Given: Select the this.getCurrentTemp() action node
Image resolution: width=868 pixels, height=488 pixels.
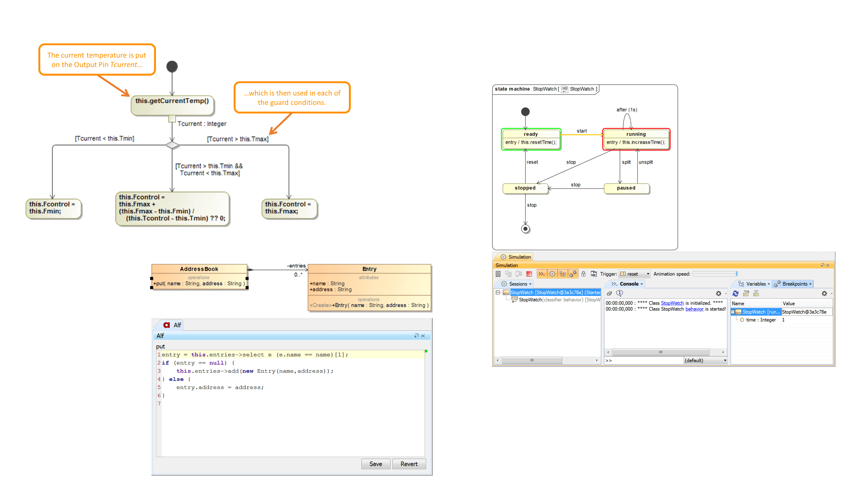Looking at the screenshot, I should tap(172, 105).
